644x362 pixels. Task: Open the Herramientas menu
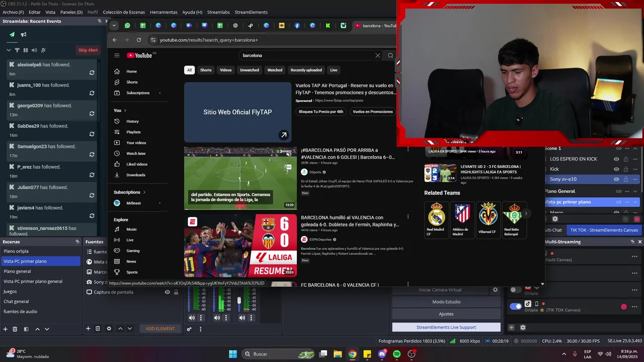(x=164, y=12)
